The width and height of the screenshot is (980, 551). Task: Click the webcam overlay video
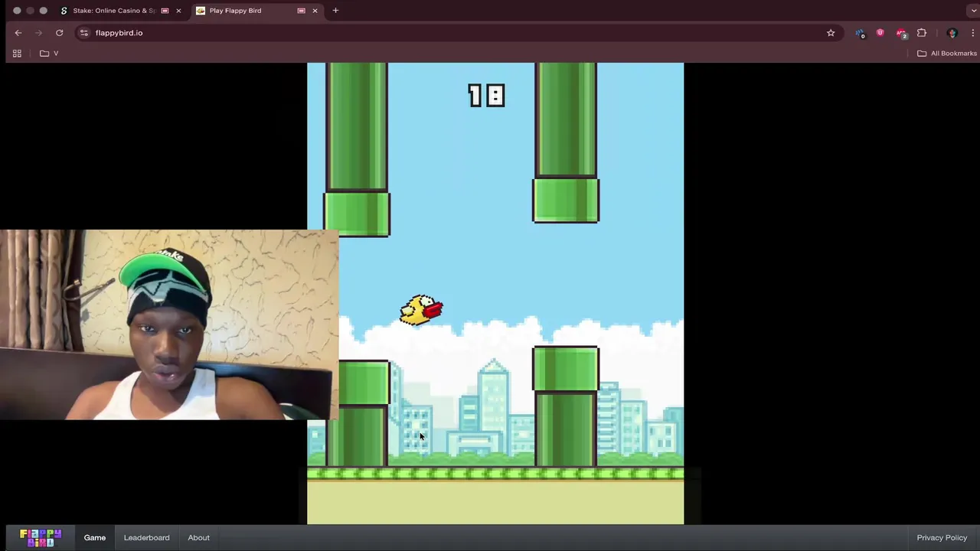coord(168,324)
